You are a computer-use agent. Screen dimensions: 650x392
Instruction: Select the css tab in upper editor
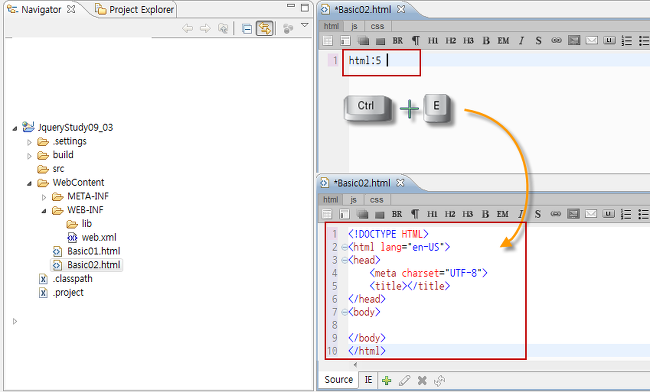point(377,26)
